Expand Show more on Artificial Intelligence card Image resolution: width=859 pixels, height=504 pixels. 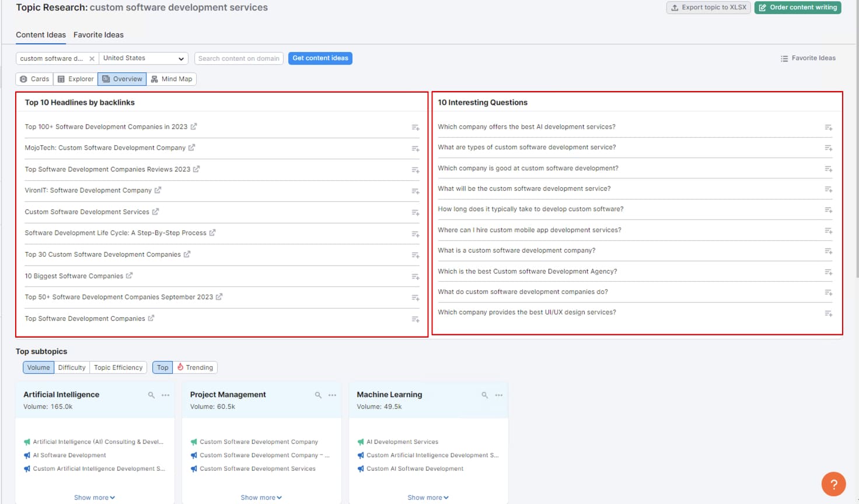pyautogui.click(x=94, y=497)
